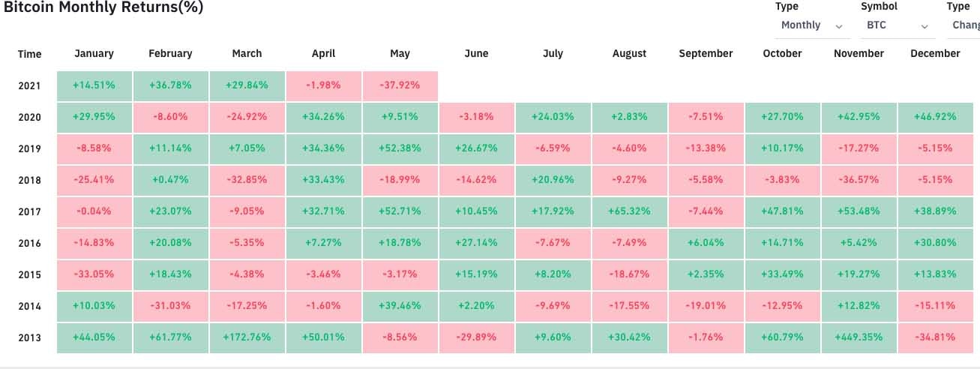Click the +172.76% March 2013 cell

(247, 337)
